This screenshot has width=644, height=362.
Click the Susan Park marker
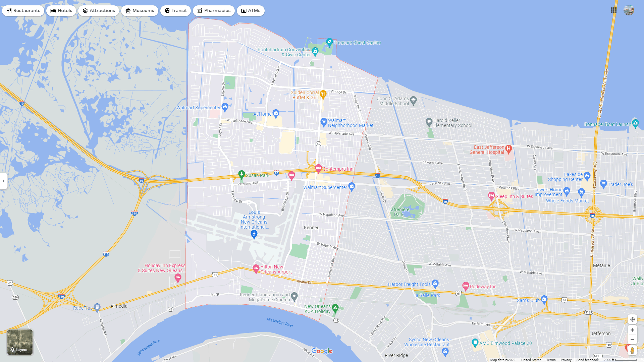(241, 174)
